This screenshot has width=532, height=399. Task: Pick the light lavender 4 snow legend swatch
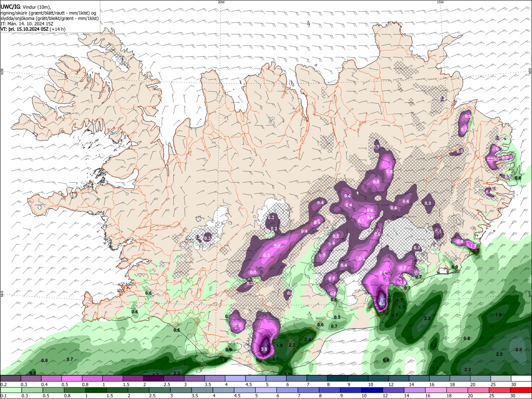[235, 379]
